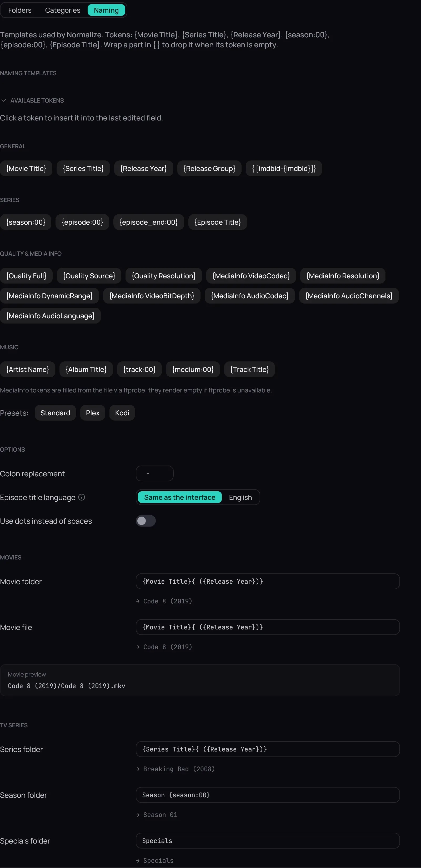The width and height of the screenshot is (421, 868).
Task: Insert the {season:00} token
Action: [x=26, y=222]
